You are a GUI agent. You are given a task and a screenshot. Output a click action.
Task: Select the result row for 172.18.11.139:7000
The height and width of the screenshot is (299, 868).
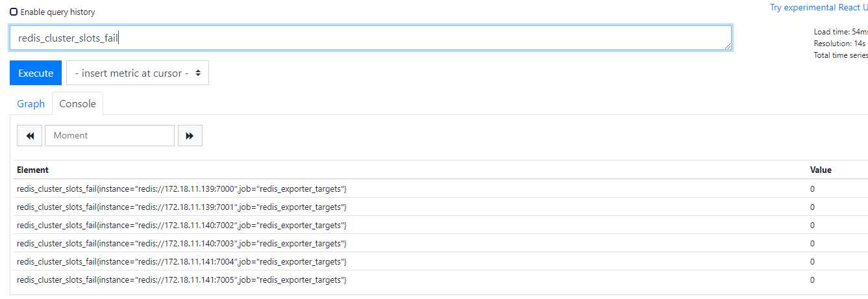[x=439, y=188]
